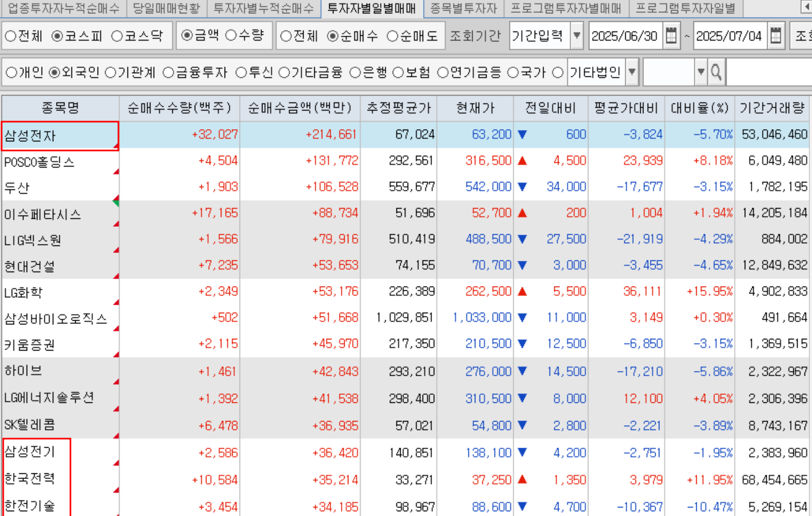The image size is (812, 516).
Task: Click green corner marker on 두산 row
Action: [116, 201]
